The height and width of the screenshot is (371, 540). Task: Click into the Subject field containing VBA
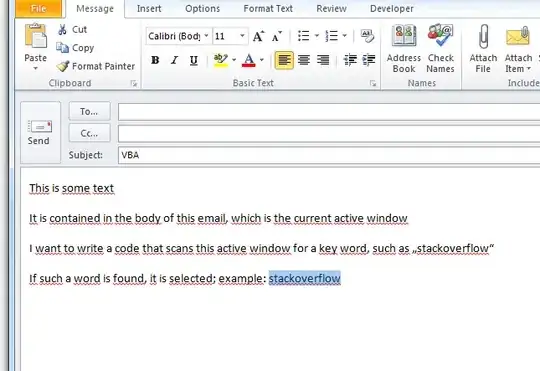329,155
